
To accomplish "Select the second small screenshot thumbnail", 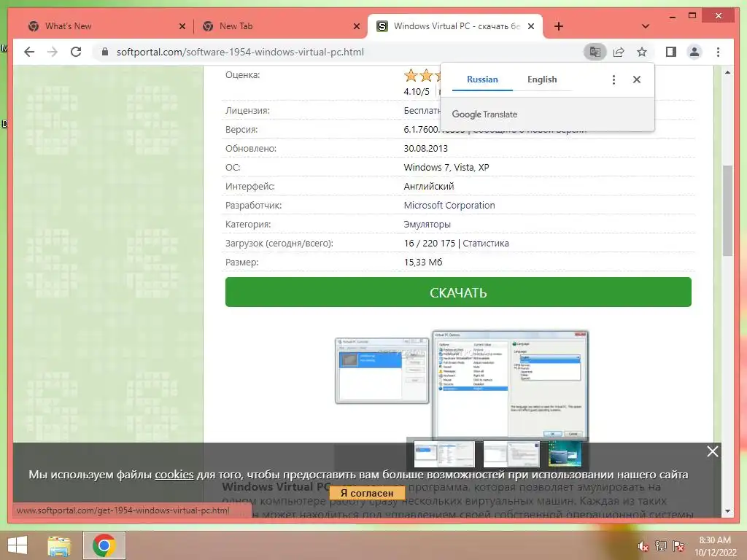I will point(511,454).
